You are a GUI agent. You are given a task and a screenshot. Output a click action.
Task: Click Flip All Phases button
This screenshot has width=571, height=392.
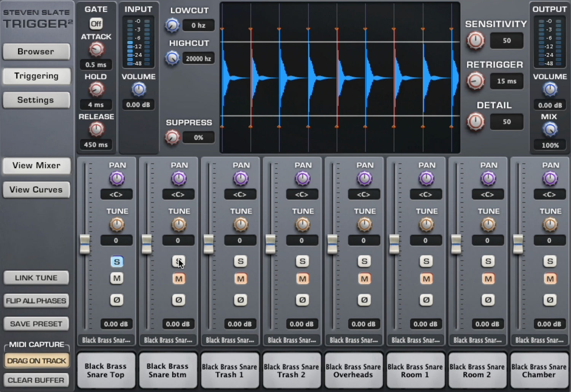(36, 301)
